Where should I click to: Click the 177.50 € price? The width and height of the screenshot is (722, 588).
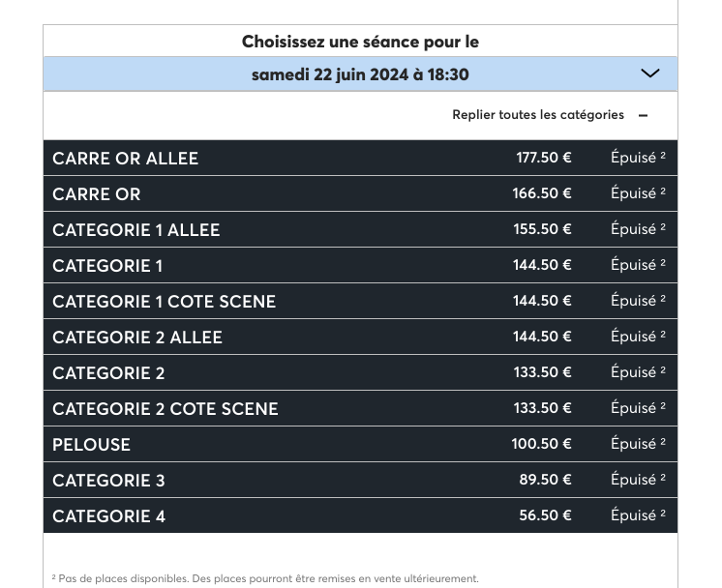click(544, 158)
